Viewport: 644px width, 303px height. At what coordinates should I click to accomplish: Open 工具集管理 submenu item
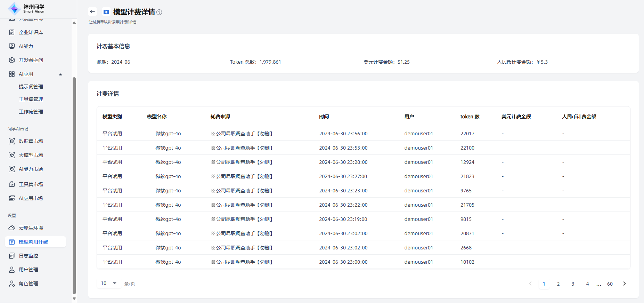click(31, 99)
